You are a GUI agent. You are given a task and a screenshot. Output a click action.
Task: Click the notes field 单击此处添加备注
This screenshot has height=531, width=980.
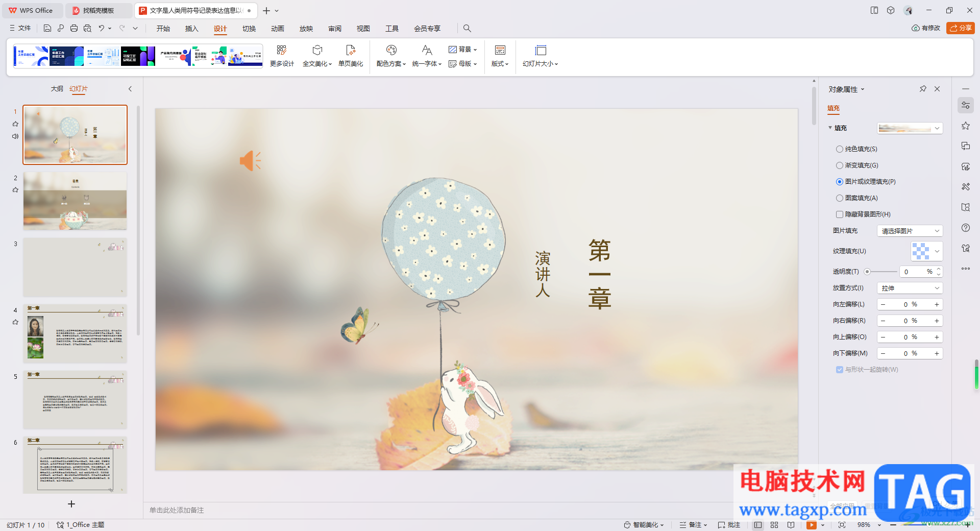(177, 510)
